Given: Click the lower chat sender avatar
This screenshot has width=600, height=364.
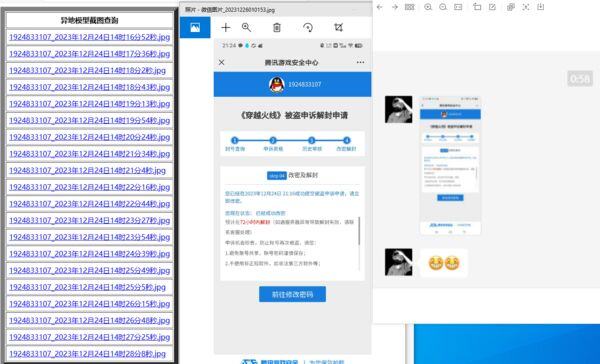Looking at the screenshot, I should click(x=399, y=262).
